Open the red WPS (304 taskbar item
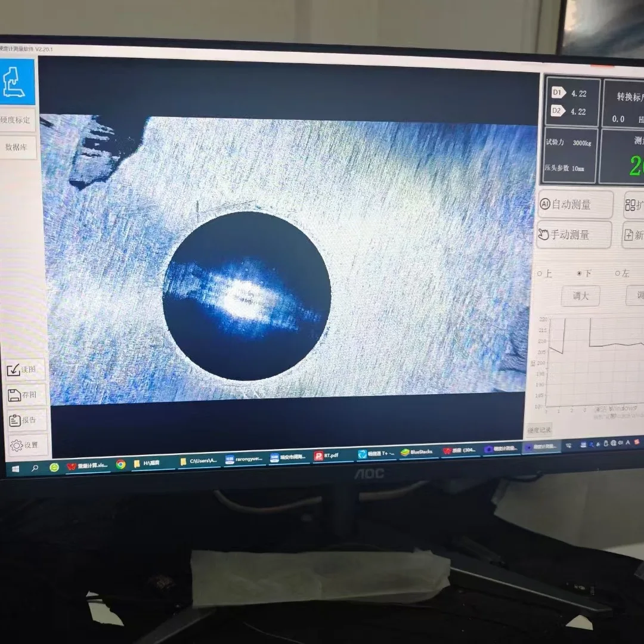 pyautogui.click(x=460, y=450)
